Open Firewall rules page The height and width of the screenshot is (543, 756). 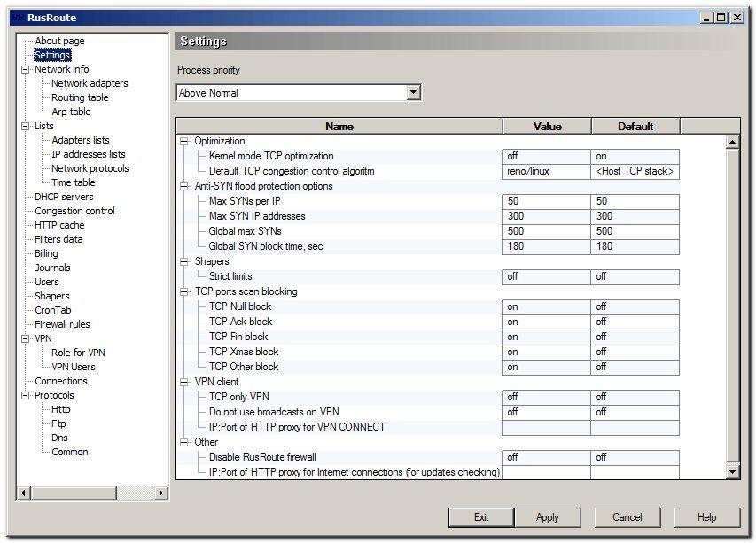point(62,324)
